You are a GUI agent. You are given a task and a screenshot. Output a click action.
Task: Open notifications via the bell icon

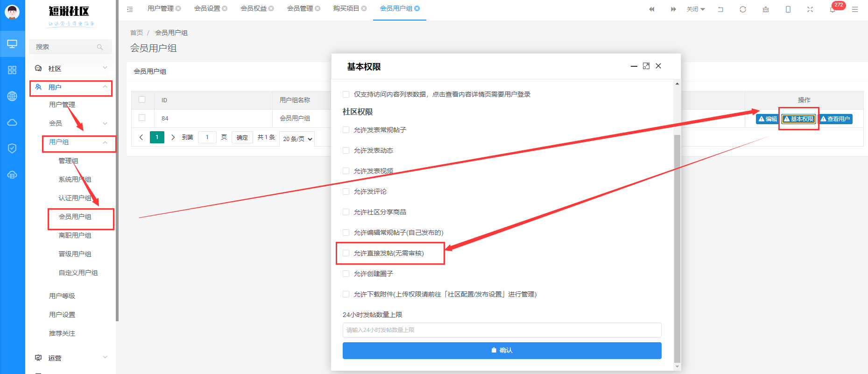(833, 9)
